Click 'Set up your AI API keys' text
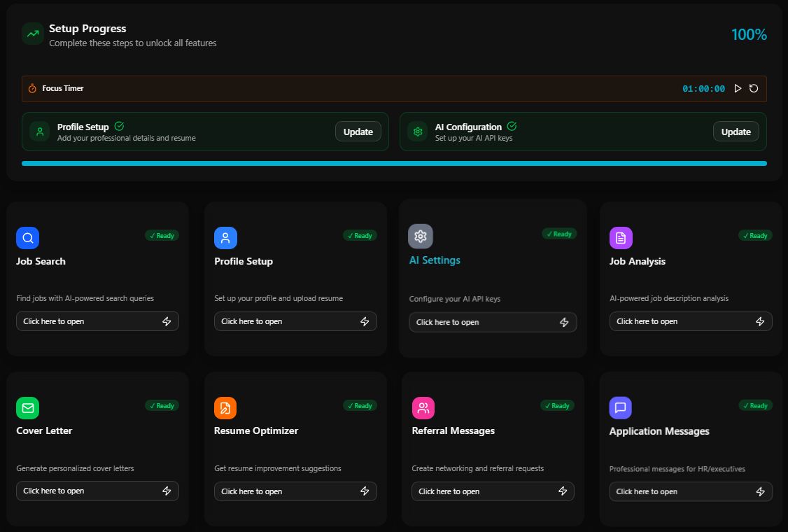 pyautogui.click(x=474, y=138)
